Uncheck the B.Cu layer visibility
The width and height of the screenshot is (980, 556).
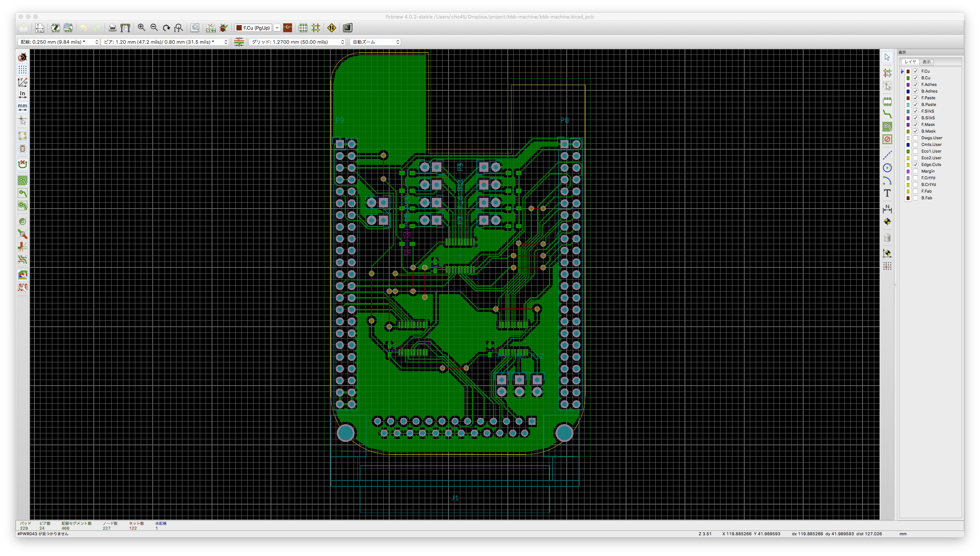[x=916, y=78]
